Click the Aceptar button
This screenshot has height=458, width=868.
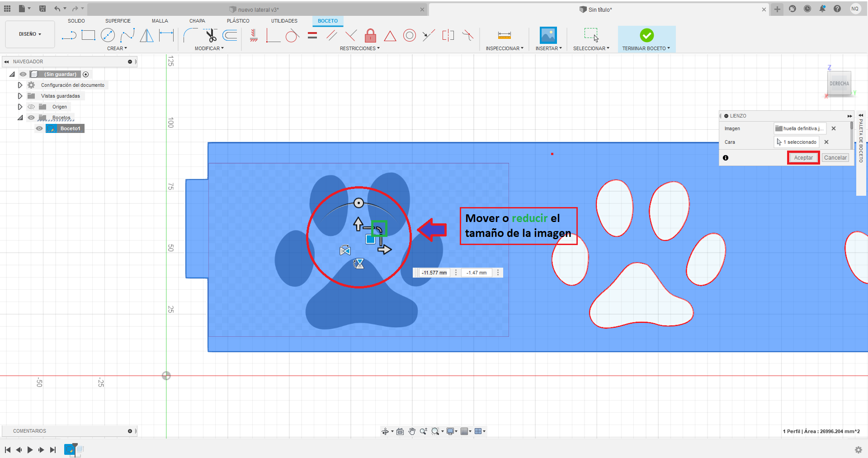click(x=803, y=158)
